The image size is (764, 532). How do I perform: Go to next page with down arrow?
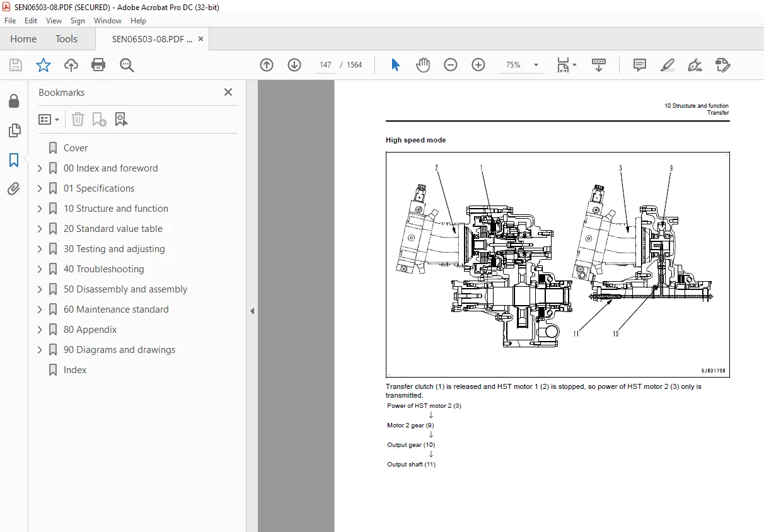coord(294,65)
